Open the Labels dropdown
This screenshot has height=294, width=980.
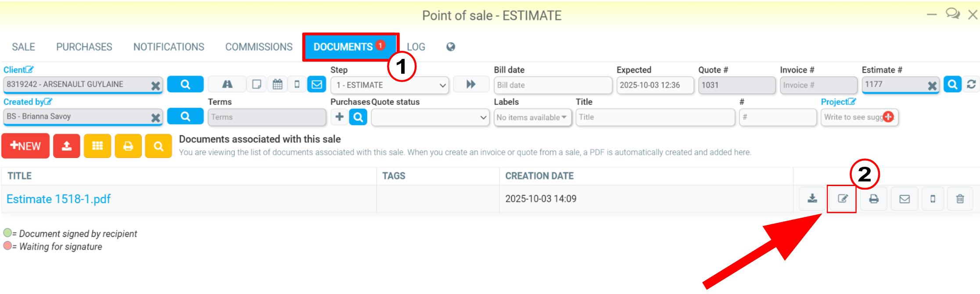coord(532,118)
